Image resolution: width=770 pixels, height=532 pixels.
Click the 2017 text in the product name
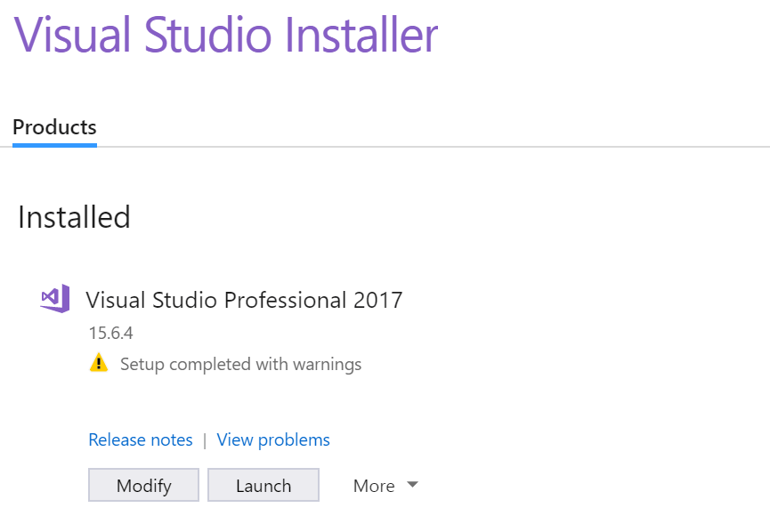[378, 300]
